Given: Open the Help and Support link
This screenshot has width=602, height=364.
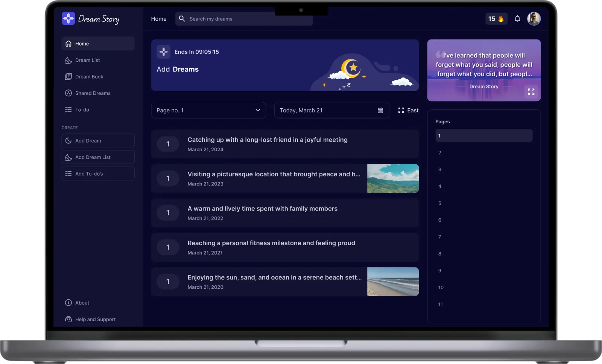Looking at the screenshot, I should click(95, 319).
